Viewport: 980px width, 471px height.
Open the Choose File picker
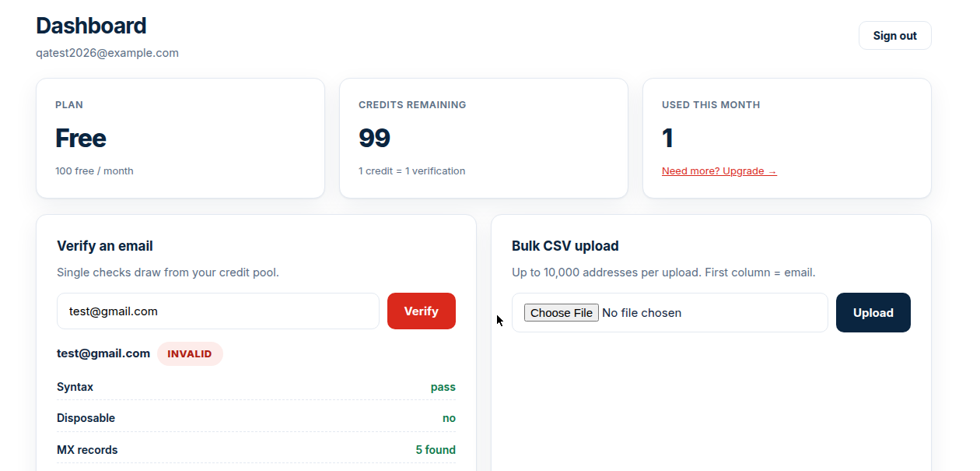pos(562,313)
